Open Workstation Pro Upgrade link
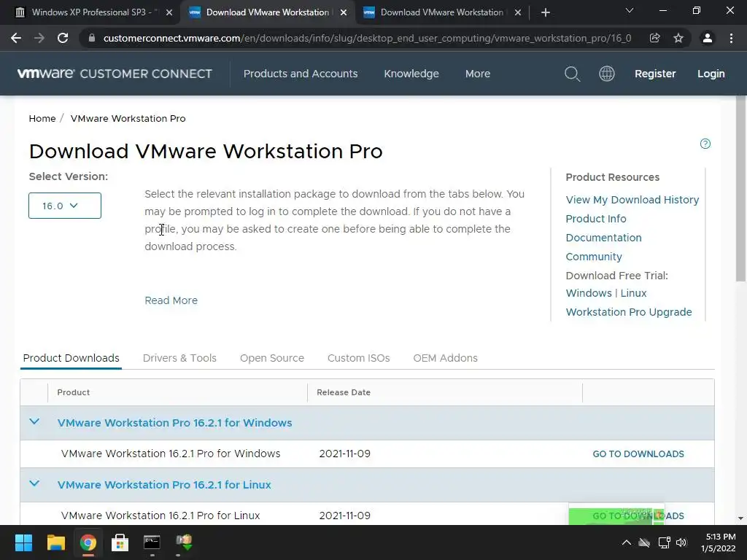This screenshot has width=747, height=560. (629, 312)
